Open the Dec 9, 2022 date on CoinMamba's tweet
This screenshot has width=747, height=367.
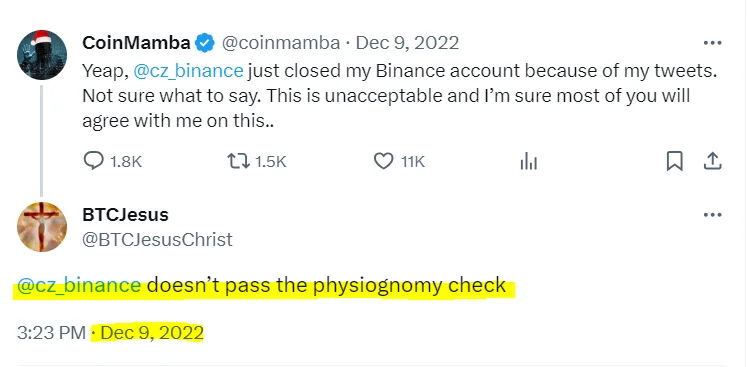click(x=407, y=43)
